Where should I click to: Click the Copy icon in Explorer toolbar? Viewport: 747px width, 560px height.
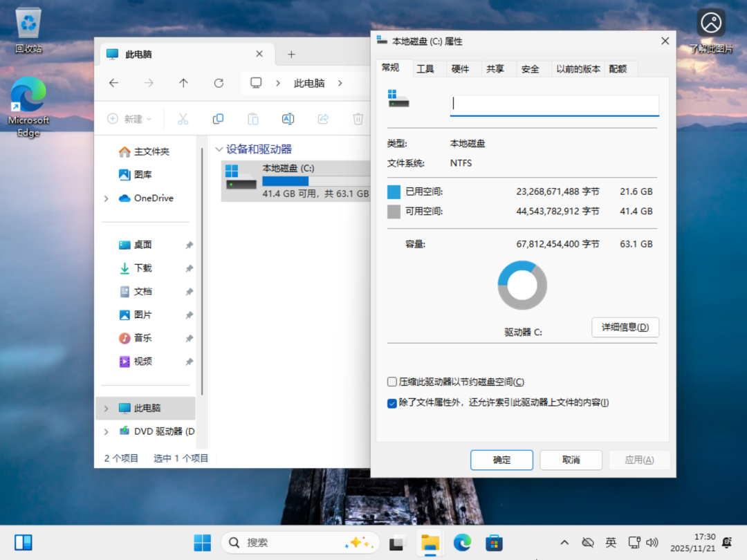coord(218,119)
